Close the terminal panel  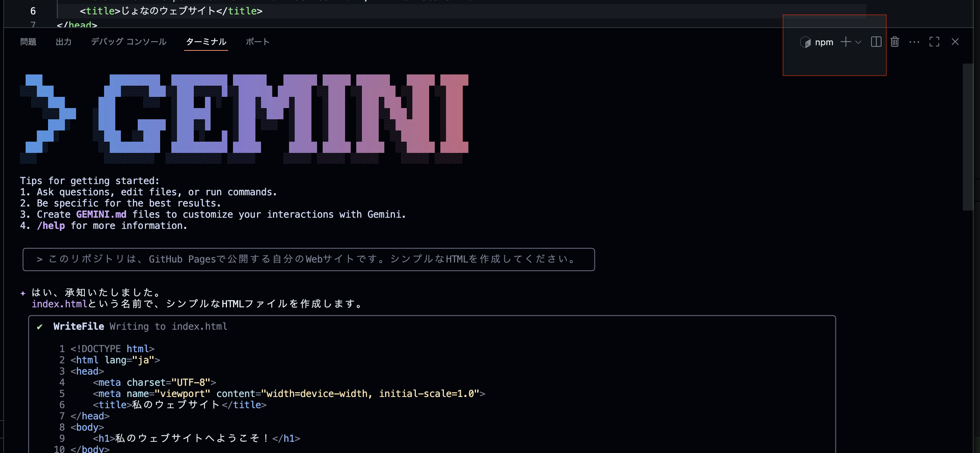coord(955,42)
